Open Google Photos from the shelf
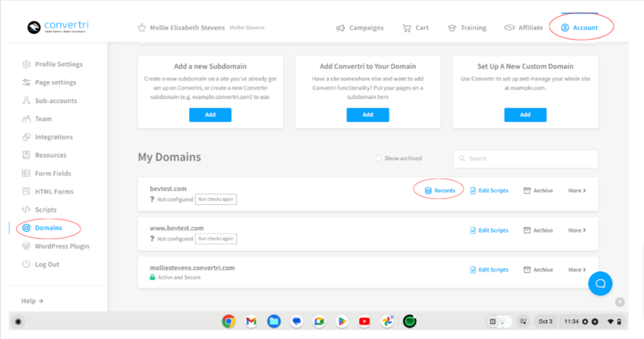Screen dimensions: 644x339 tap(387, 321)
